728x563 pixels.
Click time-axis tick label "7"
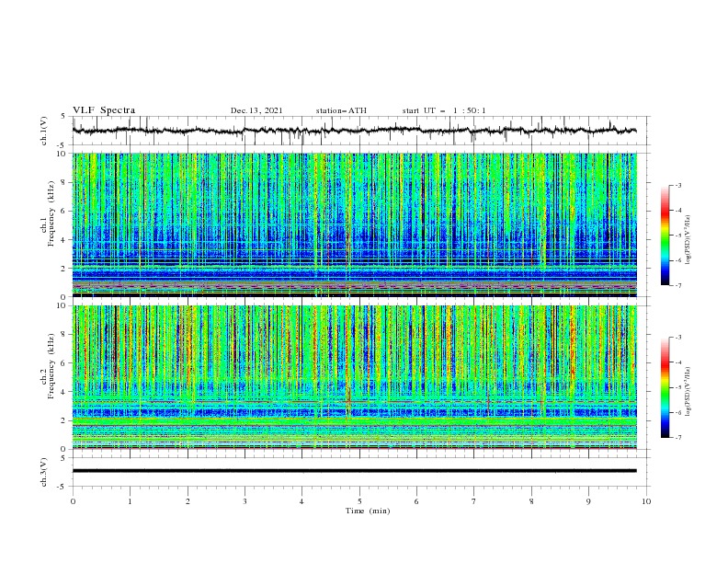[x=474, y=501]
